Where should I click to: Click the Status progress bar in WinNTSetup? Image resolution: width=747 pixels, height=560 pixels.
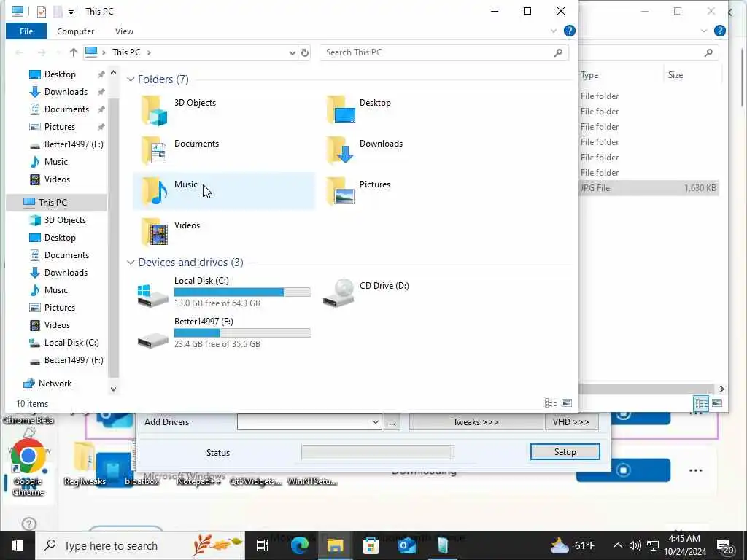378,452
